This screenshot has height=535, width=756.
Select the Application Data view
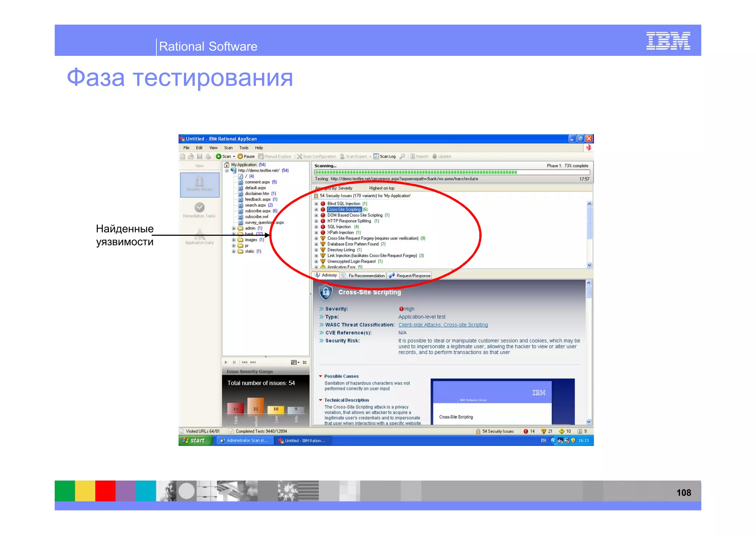[199, 237]
